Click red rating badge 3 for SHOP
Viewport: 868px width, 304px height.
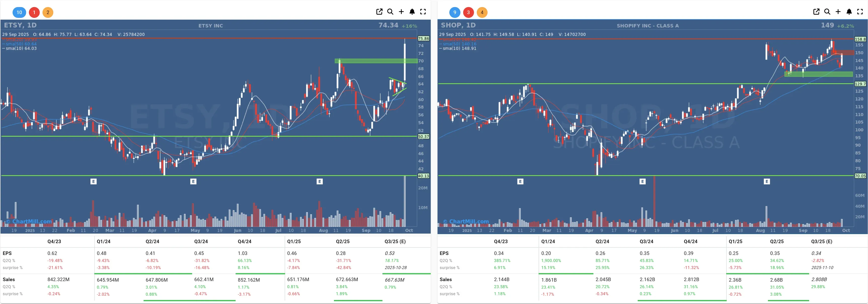click(x=468, y=13)
